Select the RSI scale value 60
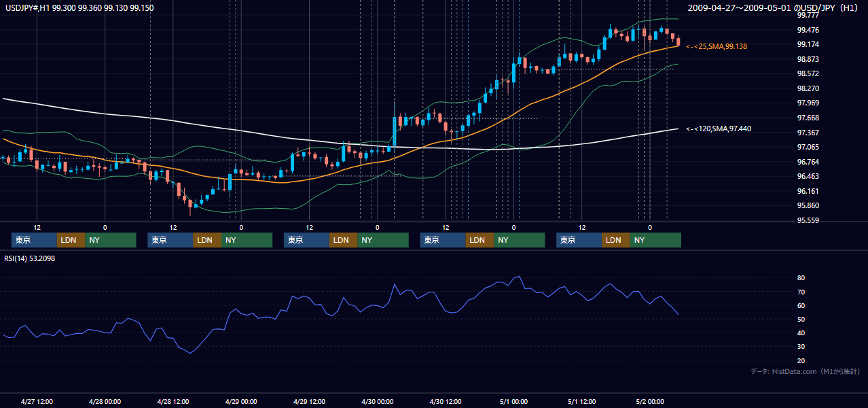This screenshot has width=868, height=408. click(801, 305)
